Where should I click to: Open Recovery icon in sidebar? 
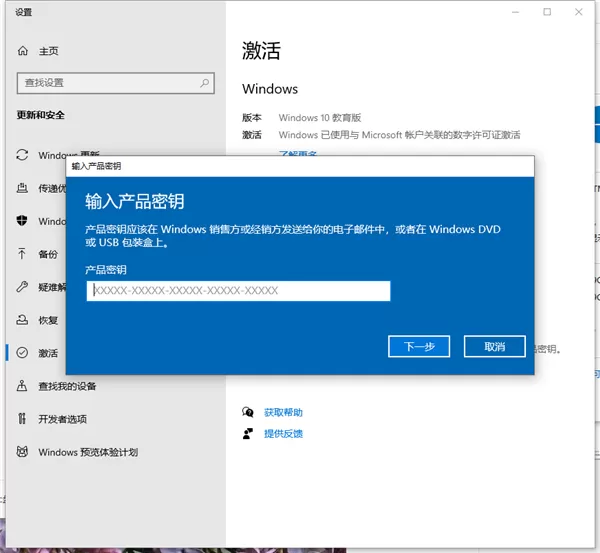(22, 320)
